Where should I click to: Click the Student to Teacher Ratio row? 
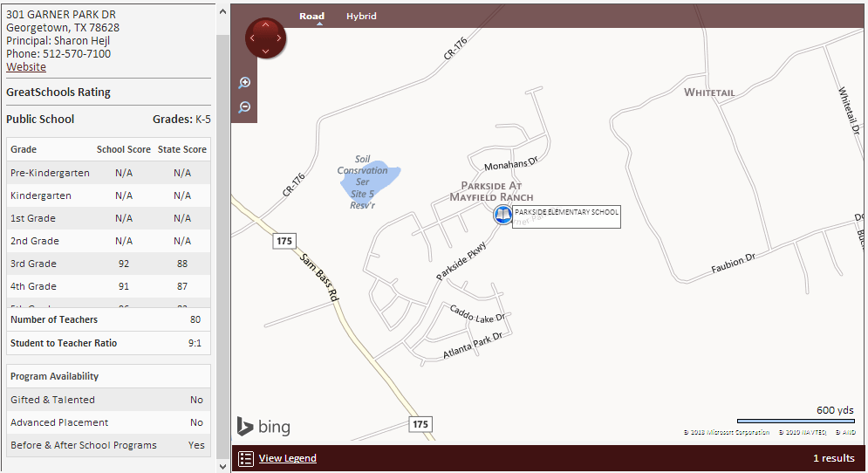tap(108, 343)
